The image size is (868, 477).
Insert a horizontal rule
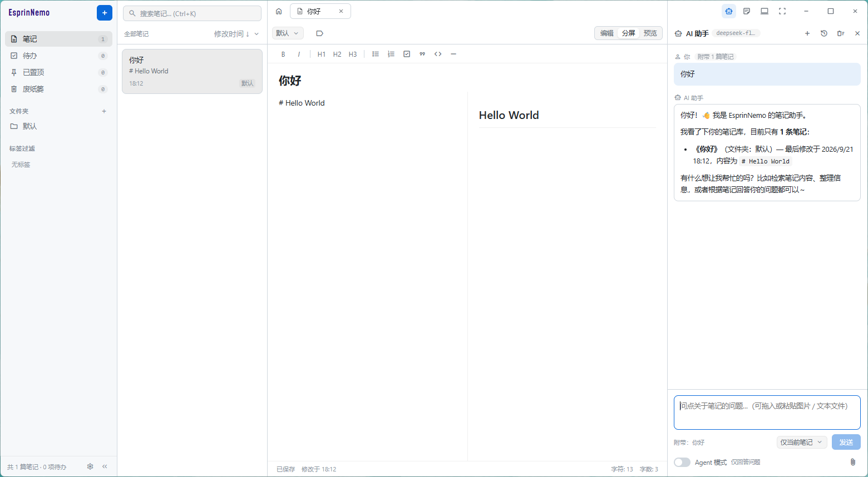coord(453,54)
